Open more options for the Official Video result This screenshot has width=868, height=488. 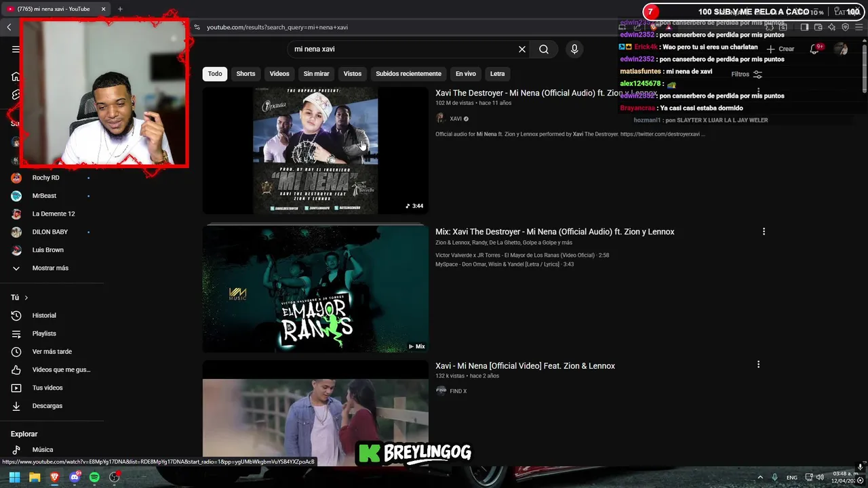click(x=758, y=365)
